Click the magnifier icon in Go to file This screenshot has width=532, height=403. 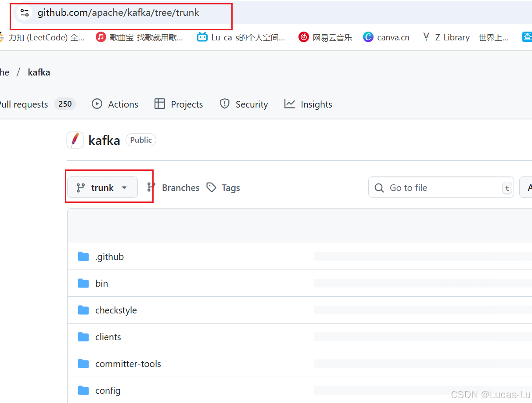pos(379,188)
